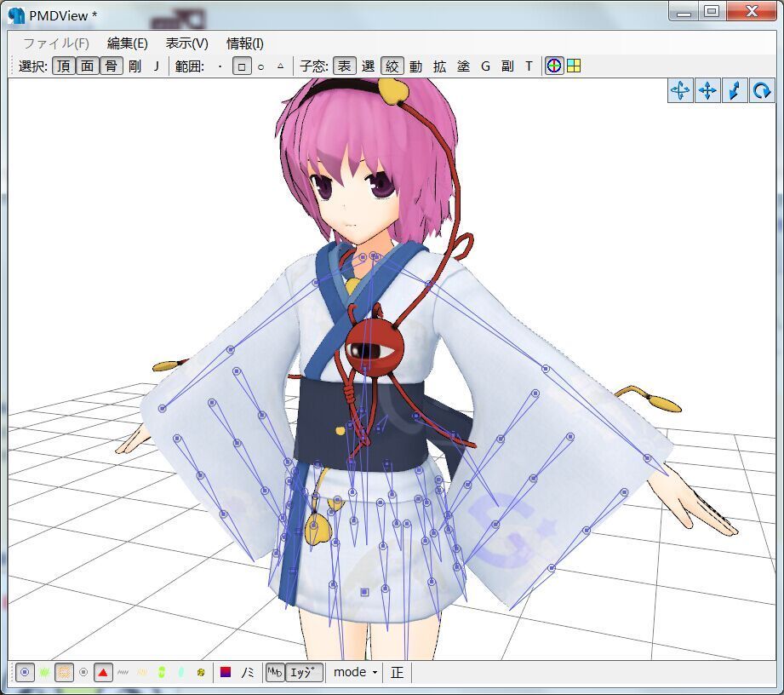Click the green hatched lines icon
784x695 pixels.
click(44, 672)
